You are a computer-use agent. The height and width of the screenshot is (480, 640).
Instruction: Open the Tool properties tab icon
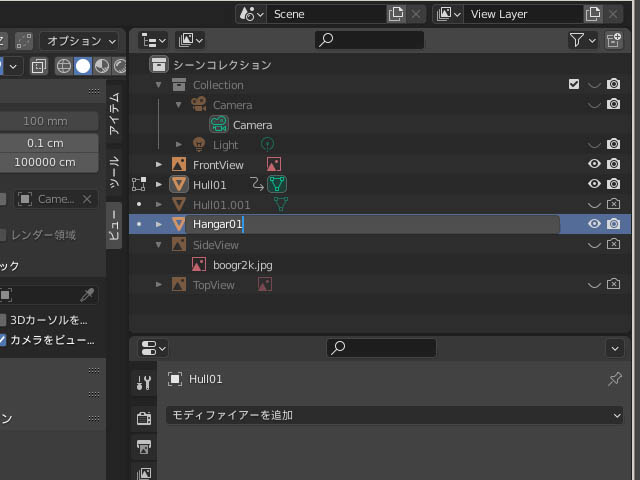(x=144, y=383)
